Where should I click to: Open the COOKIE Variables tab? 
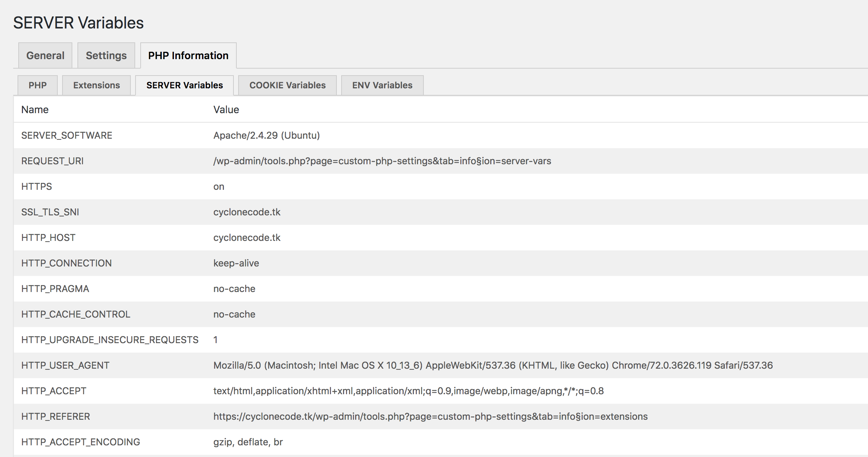pos(287,85)
